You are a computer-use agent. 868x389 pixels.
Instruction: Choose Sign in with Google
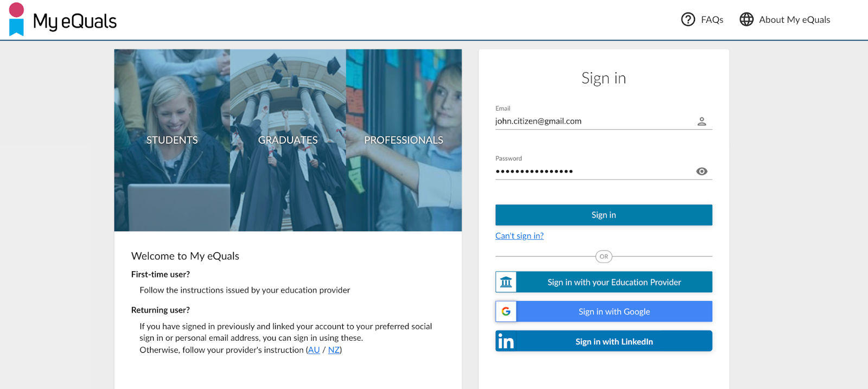[x=604, y=311]
